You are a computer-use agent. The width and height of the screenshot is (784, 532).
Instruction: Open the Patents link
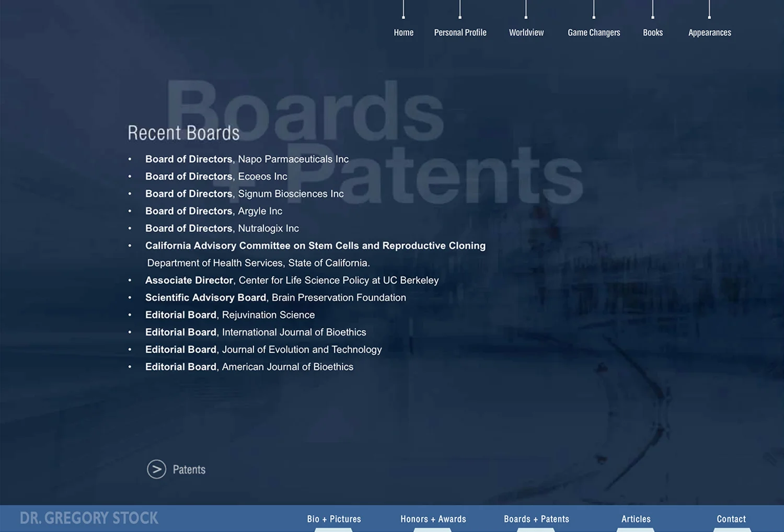click(189, 470)
